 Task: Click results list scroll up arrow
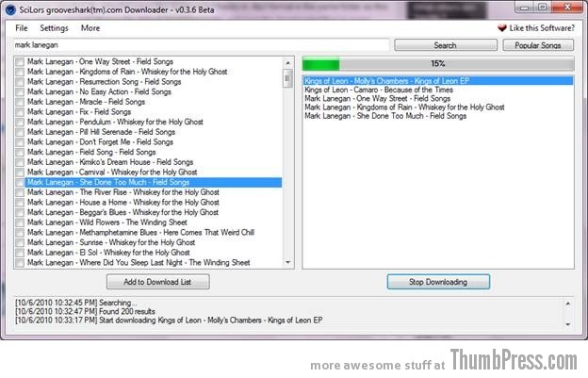(x=288, y=63)
